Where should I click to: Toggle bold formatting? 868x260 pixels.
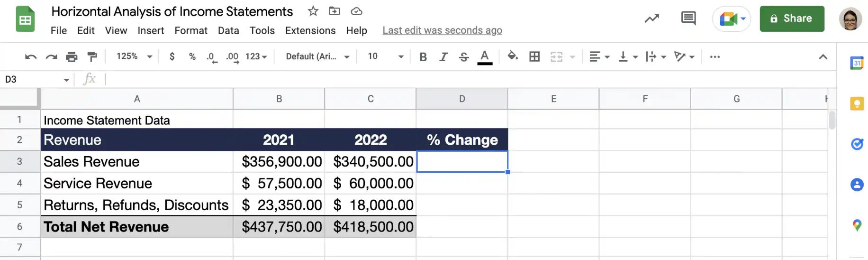(423, 57)
